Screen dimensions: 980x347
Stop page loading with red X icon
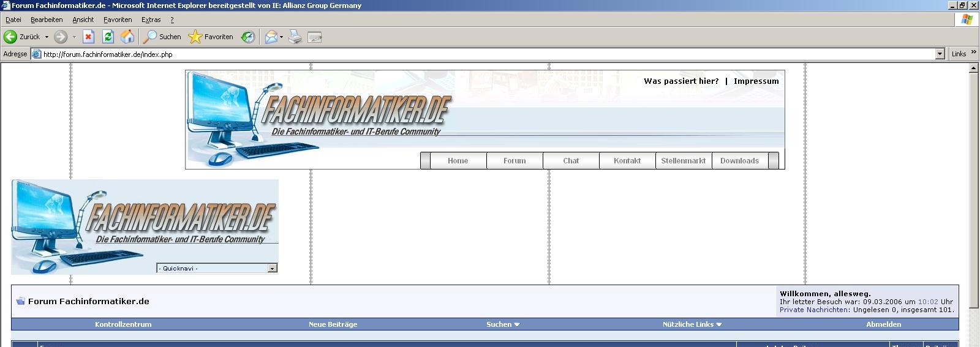[x=88, y=37]
